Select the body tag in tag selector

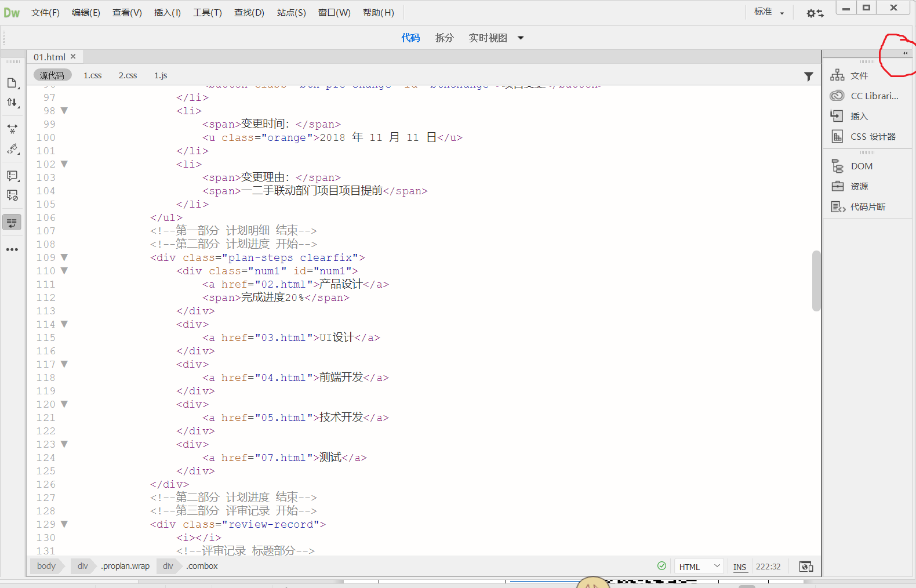(x=46, y=566)
